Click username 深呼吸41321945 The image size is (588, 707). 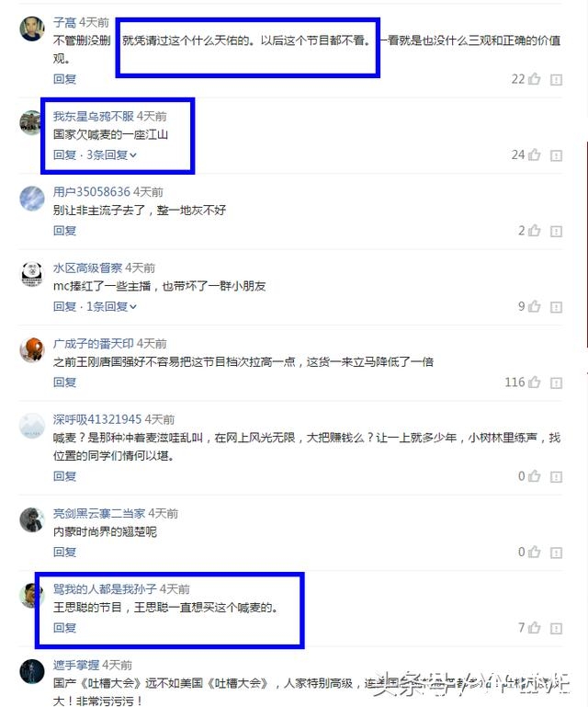97,419
